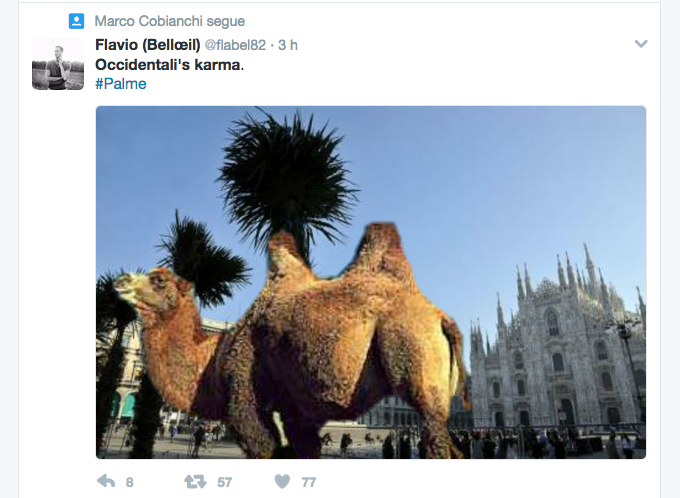The width and height of the screenshot is (680, 498).
Task: Click the retweet count 57
Action: click(224, 482)
